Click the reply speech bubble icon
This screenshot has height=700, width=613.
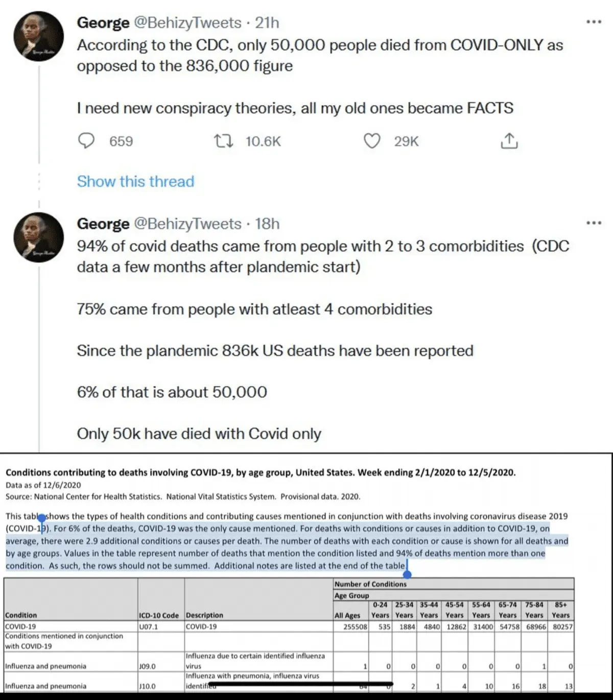click(x=85, y=141)
